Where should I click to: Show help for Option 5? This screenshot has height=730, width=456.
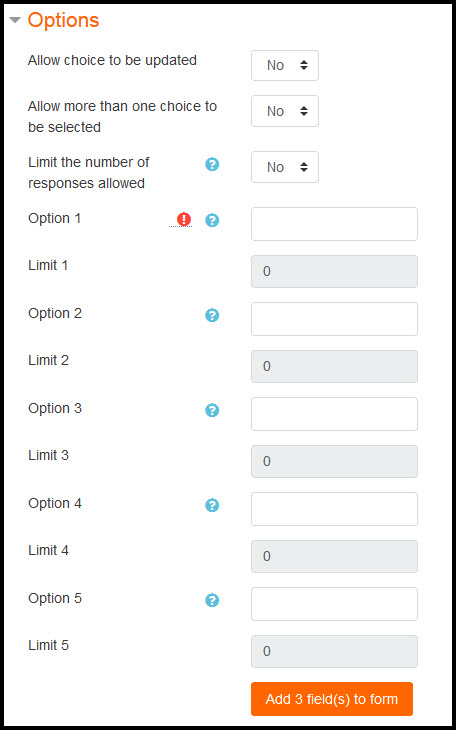(x=212, y=600)
